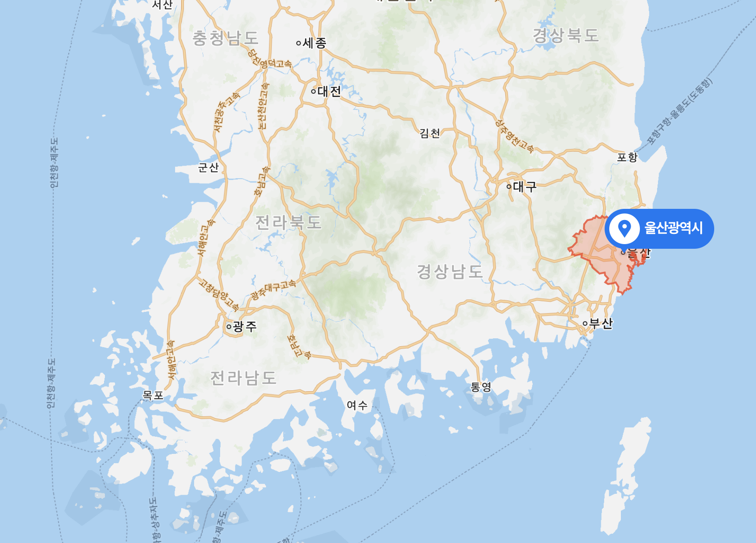Click the blue location pin icon for 울산광역시

[625, 228]
